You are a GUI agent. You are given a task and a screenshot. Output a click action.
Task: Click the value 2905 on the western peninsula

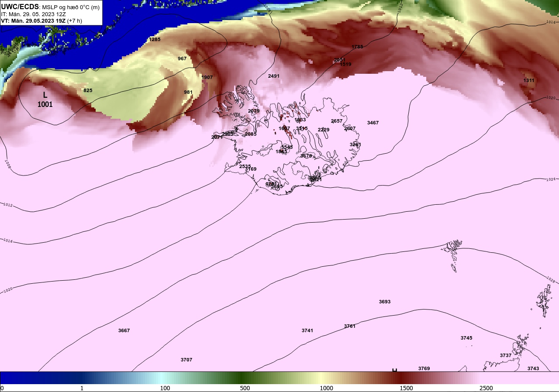[228, 134]
